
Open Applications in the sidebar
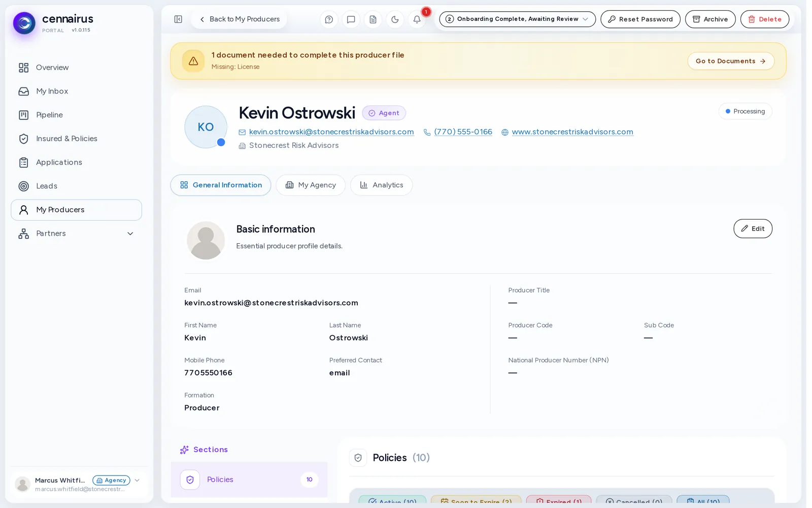tap(76, 163)
